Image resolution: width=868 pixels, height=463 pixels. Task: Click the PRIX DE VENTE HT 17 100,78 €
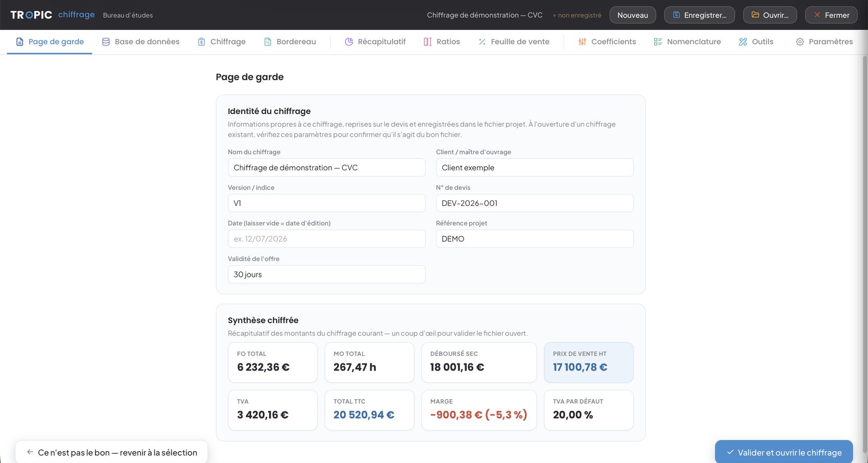click(x=580, y=367)
